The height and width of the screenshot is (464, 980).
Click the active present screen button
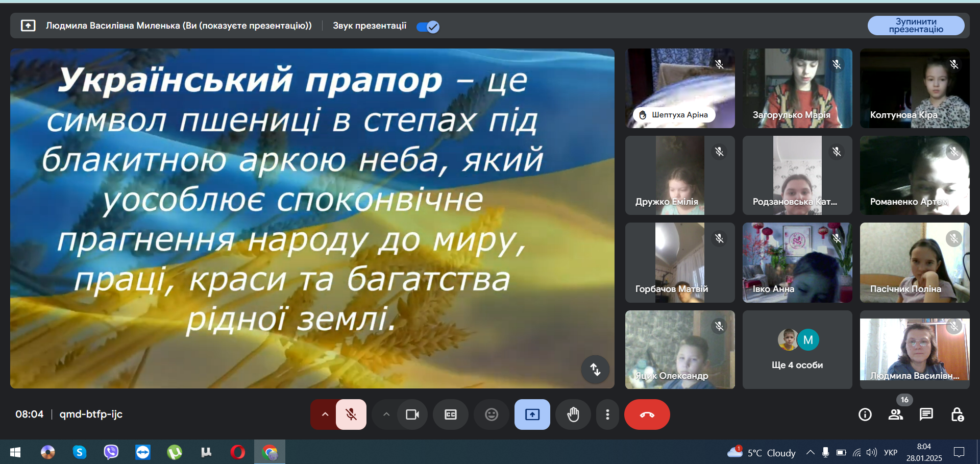click(532, 414)
